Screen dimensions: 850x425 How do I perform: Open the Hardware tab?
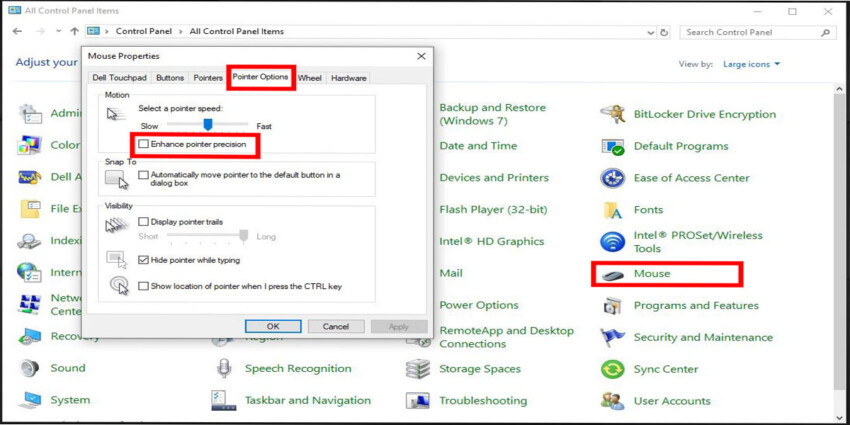tap(349, 78)
